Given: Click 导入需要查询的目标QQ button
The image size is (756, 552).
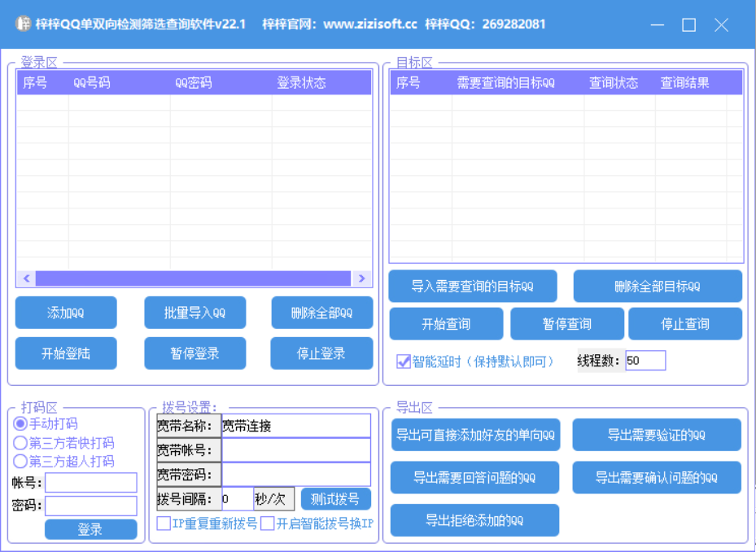Looking at the screenshot, I should click(472, 286).
